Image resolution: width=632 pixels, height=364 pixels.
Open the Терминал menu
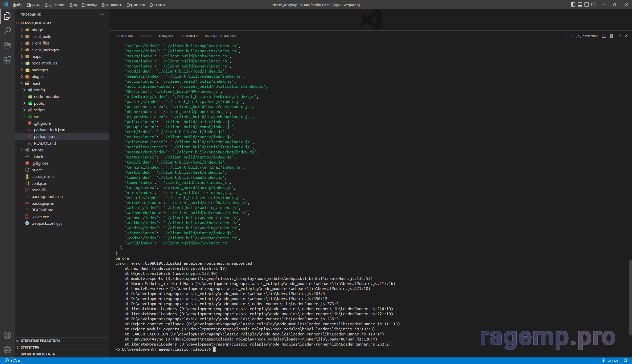point(136,5)
